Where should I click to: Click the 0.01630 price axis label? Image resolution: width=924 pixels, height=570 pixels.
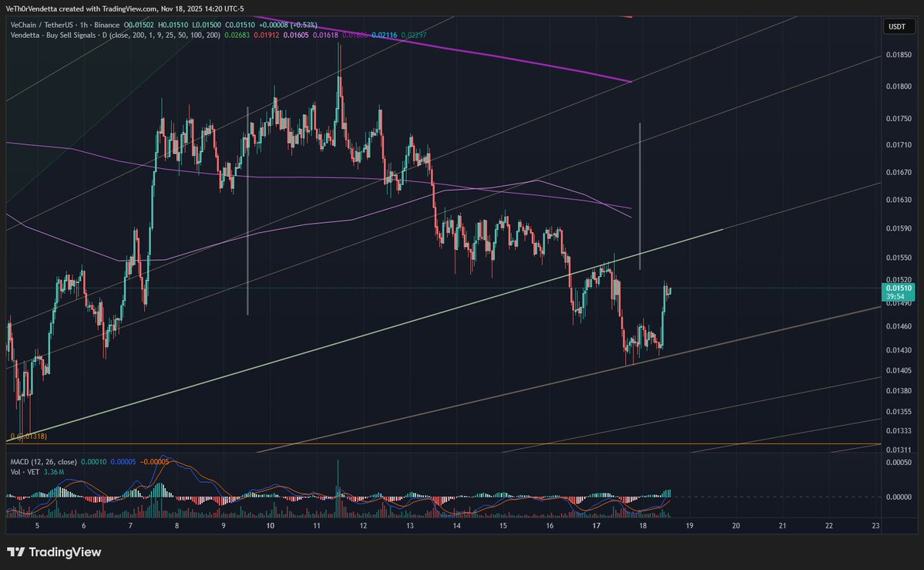tap(899, 200)
